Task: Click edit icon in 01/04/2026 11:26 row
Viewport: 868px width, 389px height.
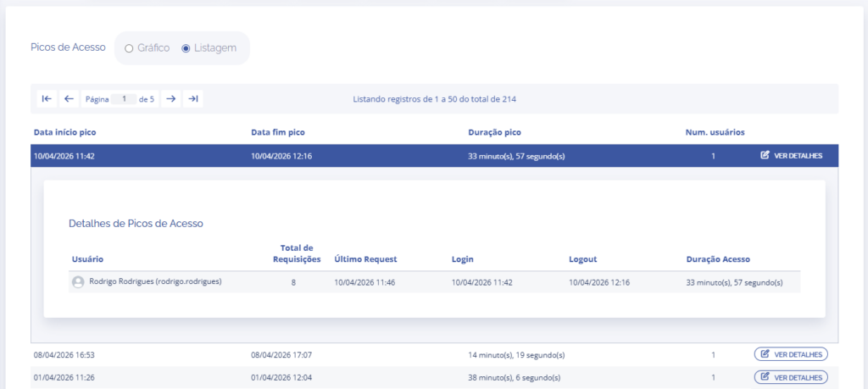Action: 765,376
